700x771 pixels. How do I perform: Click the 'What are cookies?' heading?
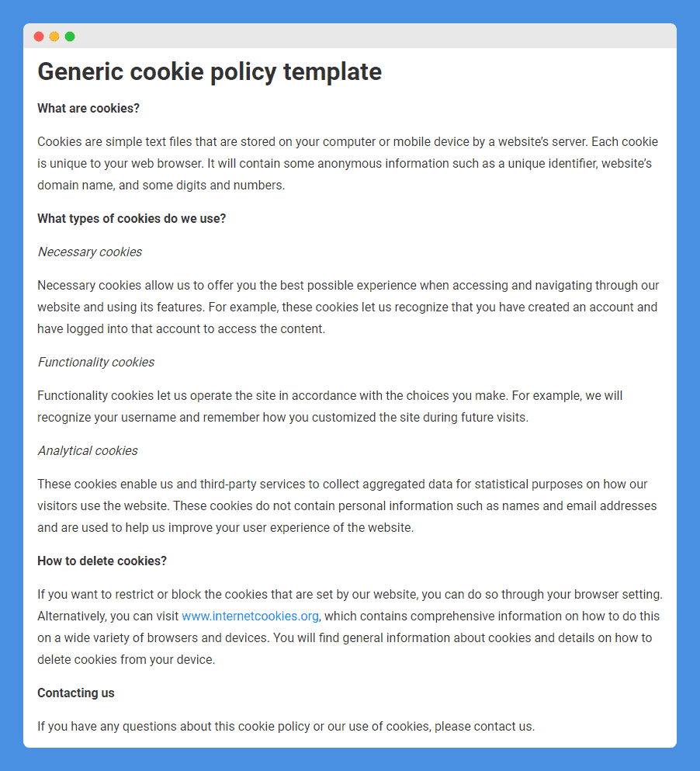pyautogui.click(x=88, y=108)
